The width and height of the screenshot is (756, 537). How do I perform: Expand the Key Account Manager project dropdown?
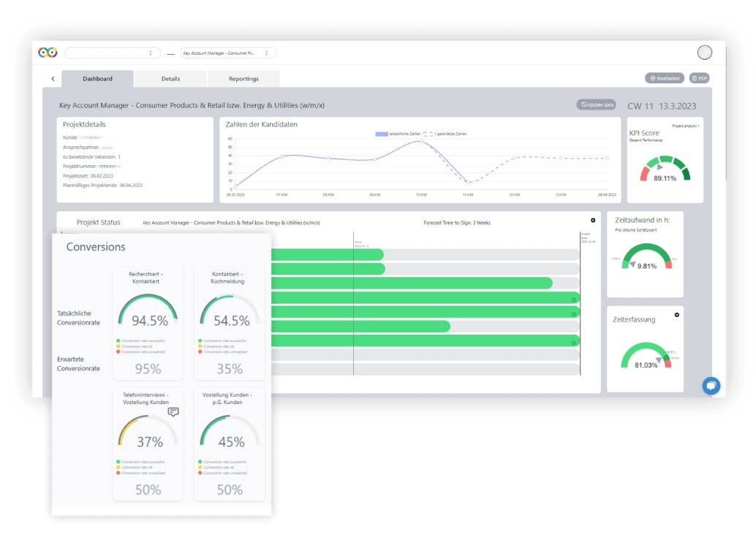(227, 53)
